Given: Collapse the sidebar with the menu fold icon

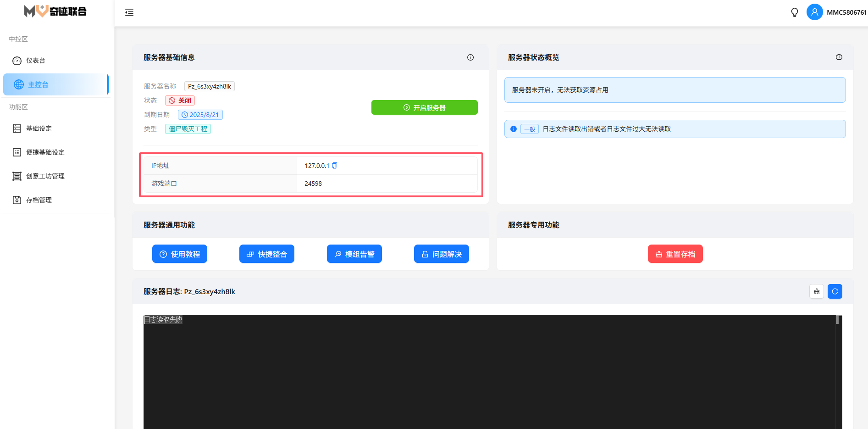Looking at the screenshot, I should coord(129,12).
